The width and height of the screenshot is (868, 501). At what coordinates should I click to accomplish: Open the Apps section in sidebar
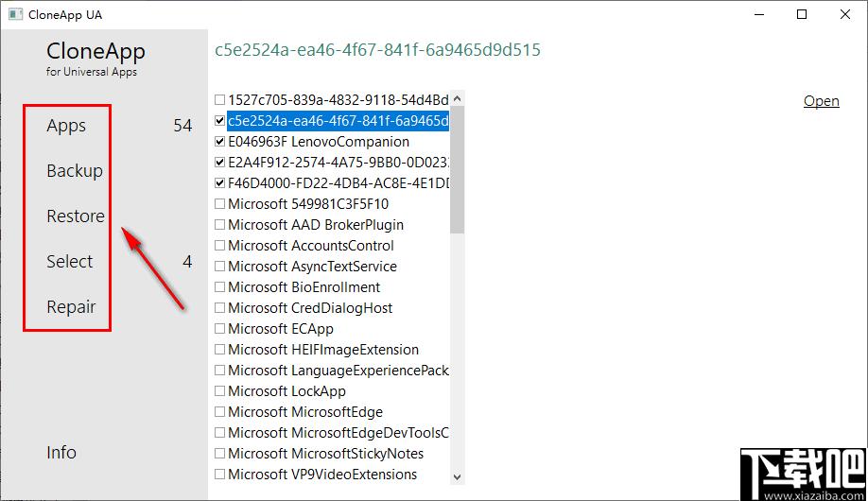[66, 126]
